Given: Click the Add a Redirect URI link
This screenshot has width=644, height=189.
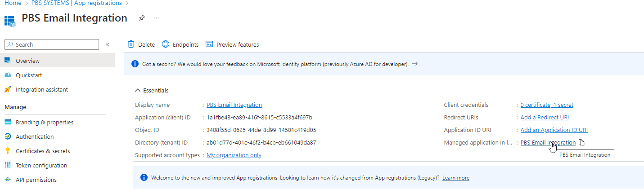Looking at the screenshot, I should click(545, 118).
